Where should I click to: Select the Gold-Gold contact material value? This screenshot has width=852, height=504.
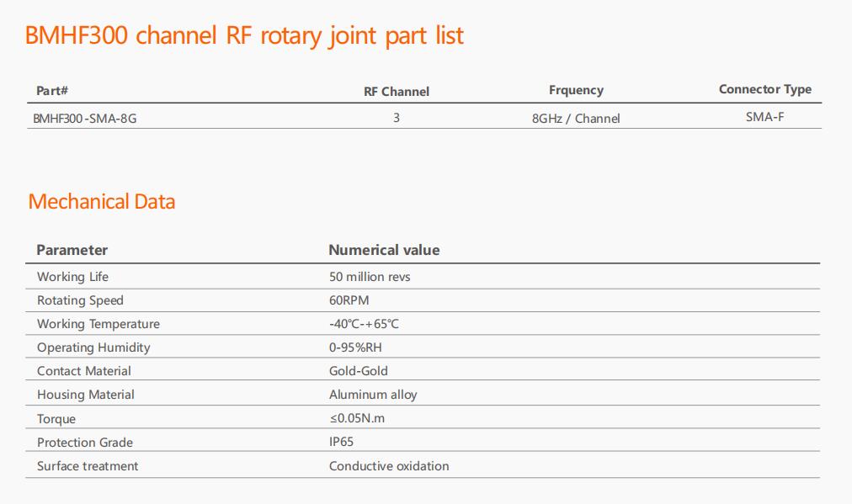click(x=358, y=371)
